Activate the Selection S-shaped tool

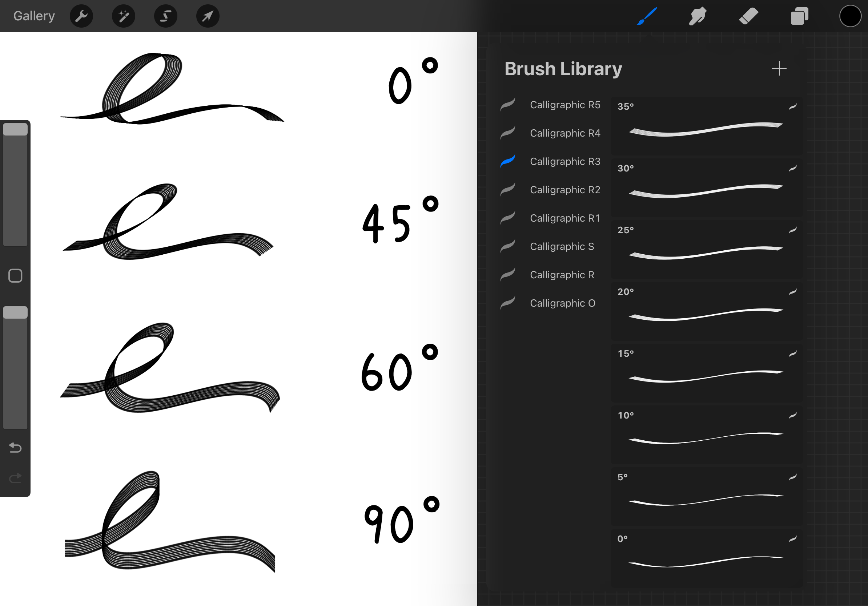[166, 16]
